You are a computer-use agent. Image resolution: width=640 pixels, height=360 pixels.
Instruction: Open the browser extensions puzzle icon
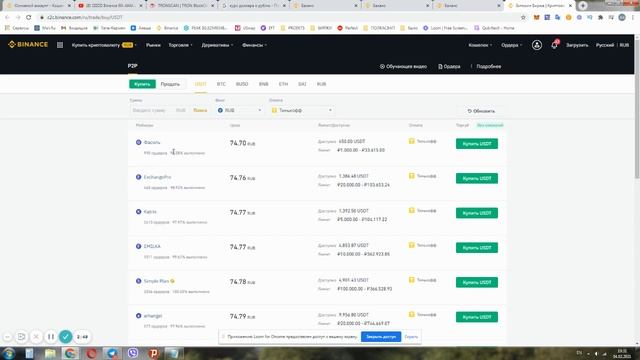tap(600, 17)
